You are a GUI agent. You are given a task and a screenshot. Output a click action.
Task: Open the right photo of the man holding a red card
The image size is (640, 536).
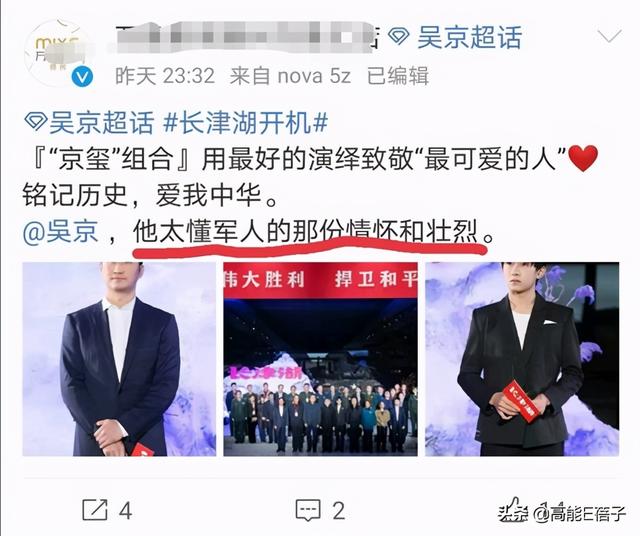pyautogui.click(x=522, y=359)
